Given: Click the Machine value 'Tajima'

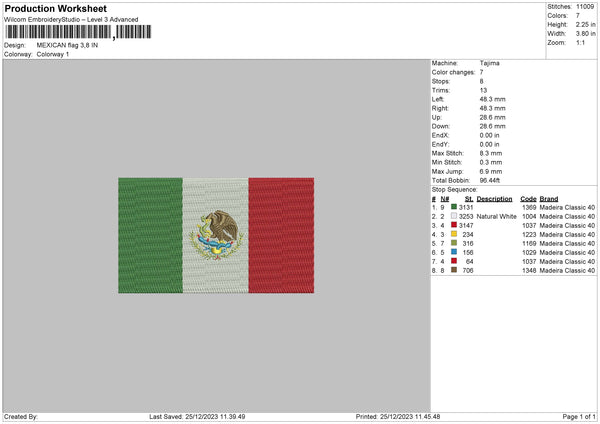Looking at the screenshot, I should coord(489,63).
